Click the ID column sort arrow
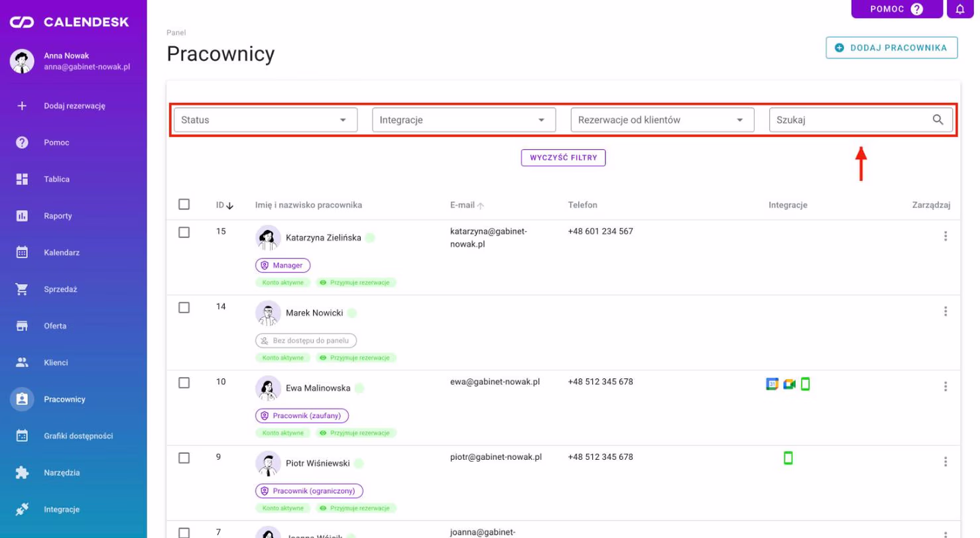This screenshot has width=980, height=538. pos(230,206)
